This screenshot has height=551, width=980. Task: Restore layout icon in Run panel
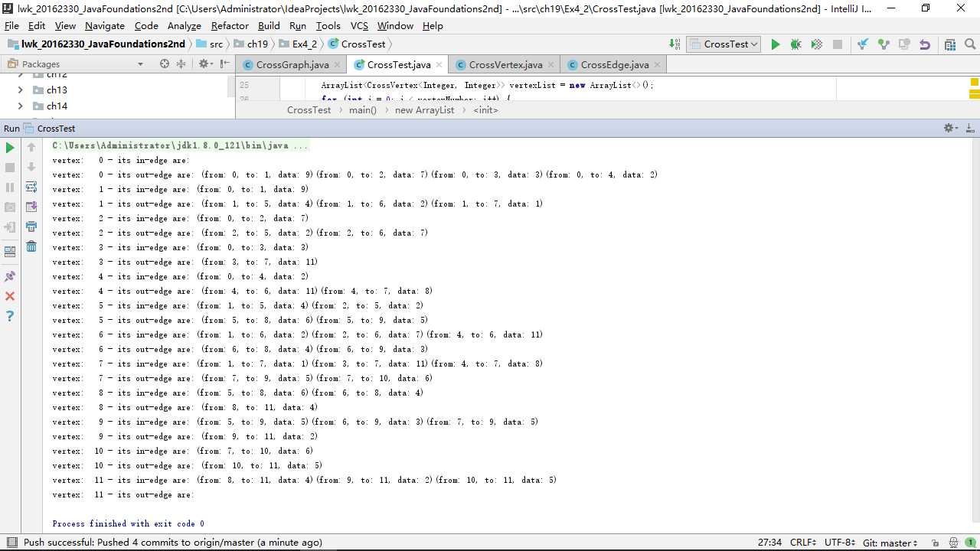(10, 251)
